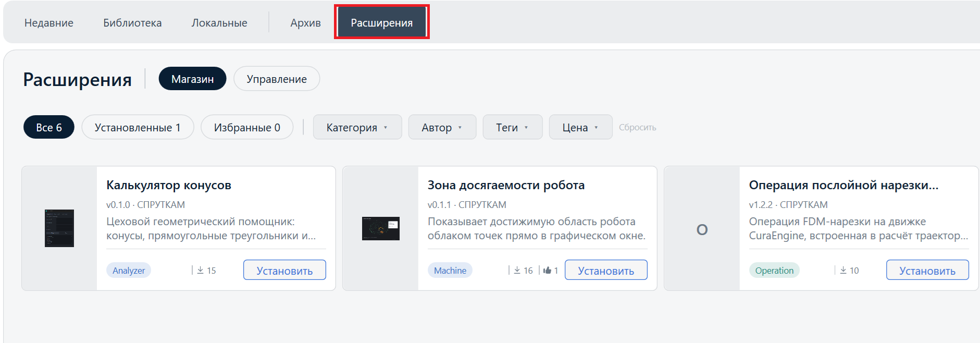The width and height of the screenshot is (980, 343).
Task: Click the description starting 'Цеховой геометрический помощник'
Action: 211,228
